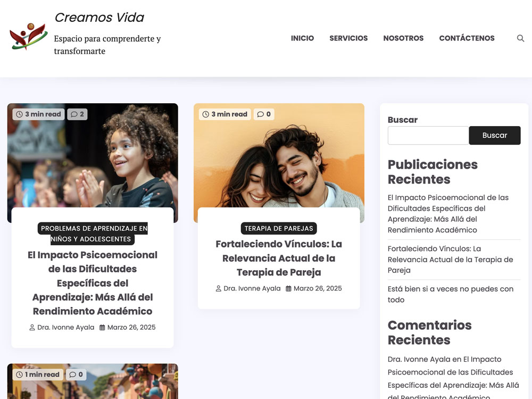Click the zero comments badge on third post
Viewport: 532px width, 399px height.
[x=77, y=375]
